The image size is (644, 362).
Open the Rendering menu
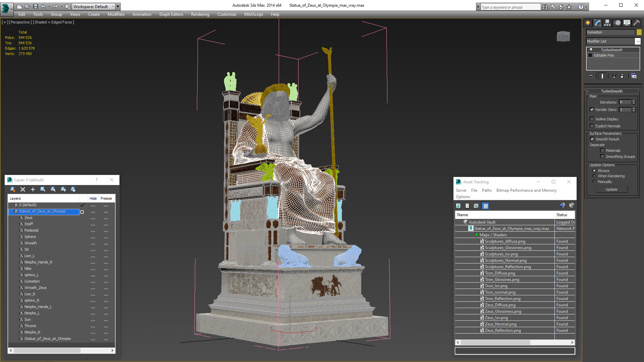200,14
